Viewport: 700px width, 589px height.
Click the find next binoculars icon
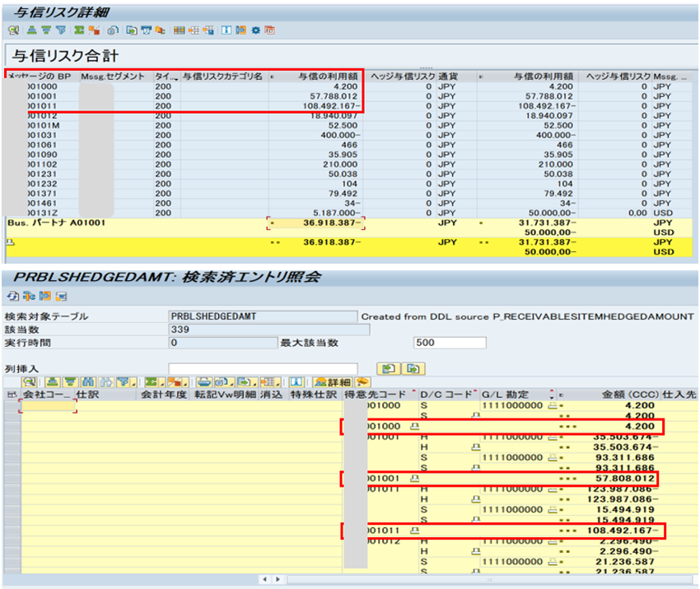106,382
